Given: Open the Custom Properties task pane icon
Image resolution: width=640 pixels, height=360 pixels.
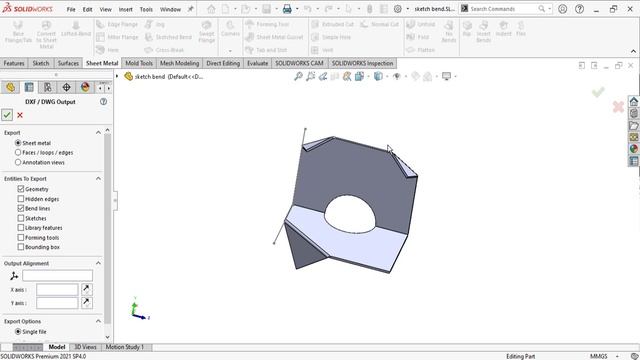Looking at the screenshot, I should 633,161.
